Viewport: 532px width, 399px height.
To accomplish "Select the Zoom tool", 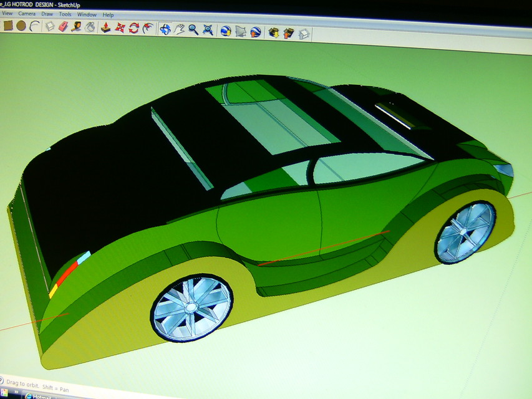I will pyautogui.click(x=193, y=30).
